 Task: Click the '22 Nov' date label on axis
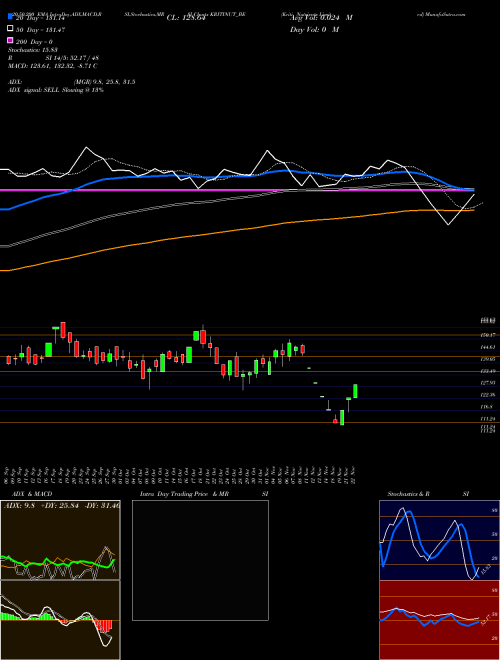(x=355, y=475)
